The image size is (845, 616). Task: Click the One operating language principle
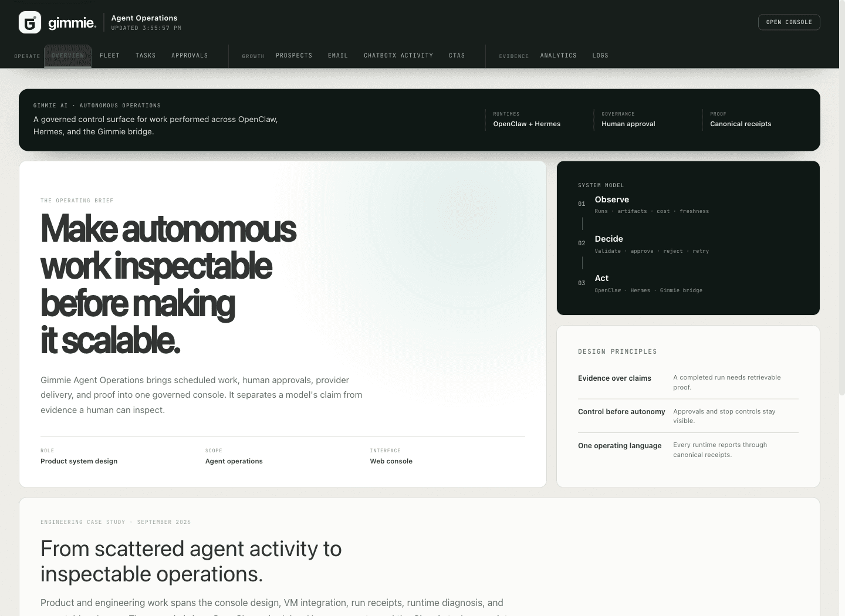coord(620,446)
